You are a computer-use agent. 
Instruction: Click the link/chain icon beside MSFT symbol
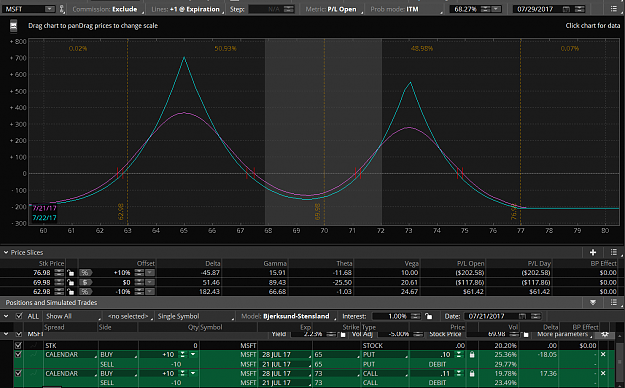[62, 9]
